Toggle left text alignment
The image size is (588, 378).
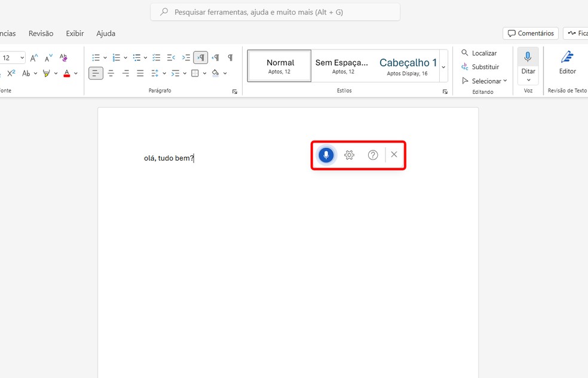tap(96, 73)
